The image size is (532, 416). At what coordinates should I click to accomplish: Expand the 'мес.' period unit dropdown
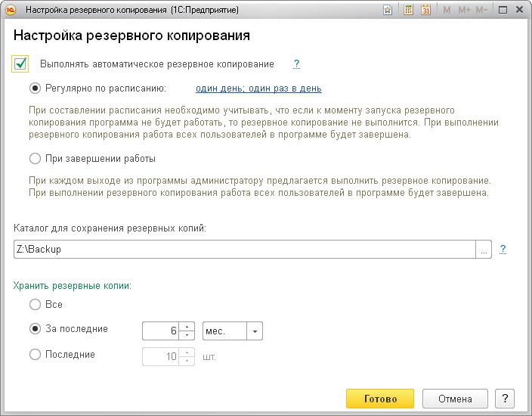pos(255,331)
